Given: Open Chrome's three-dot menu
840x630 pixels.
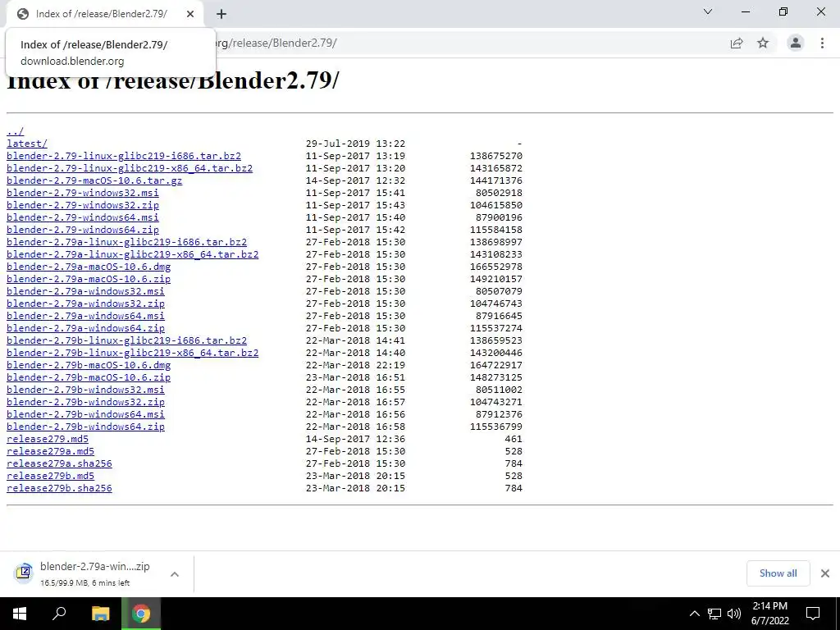Looking at the screenshot, I should pos(822,43).
